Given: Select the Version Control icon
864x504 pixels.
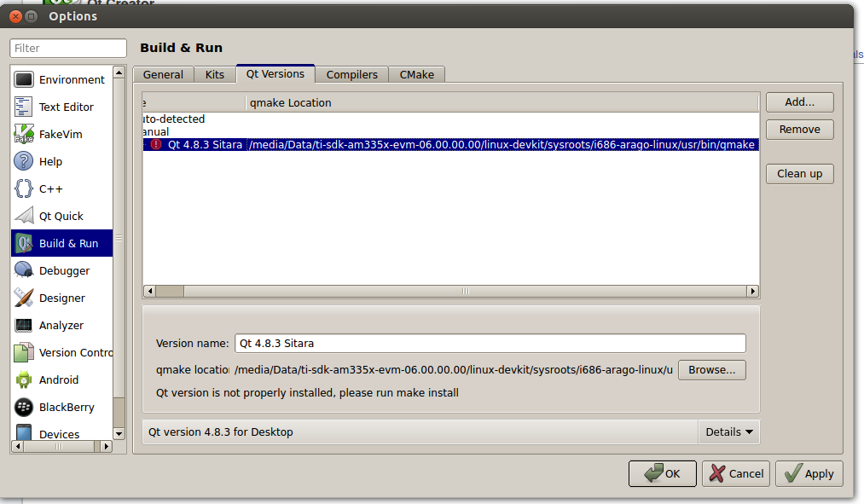Looking at the screenshot, I should pos(24,352).
